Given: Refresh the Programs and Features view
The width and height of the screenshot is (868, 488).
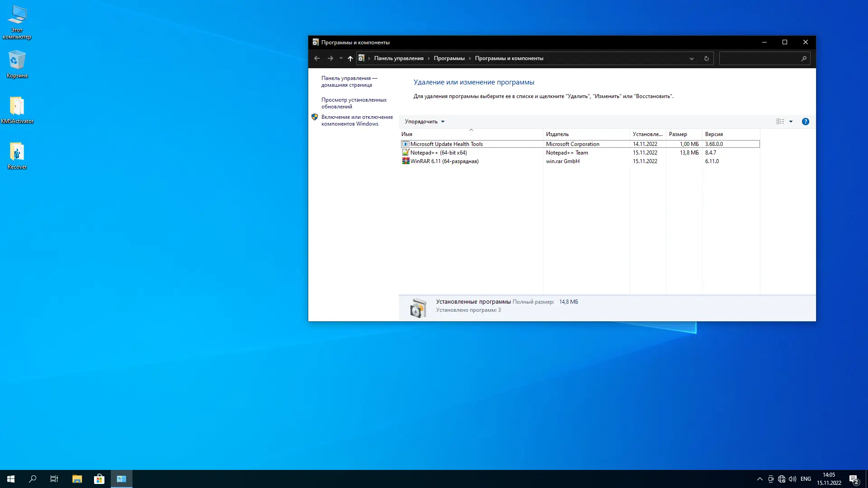Looking at the screenshot, I should (706, 58).
